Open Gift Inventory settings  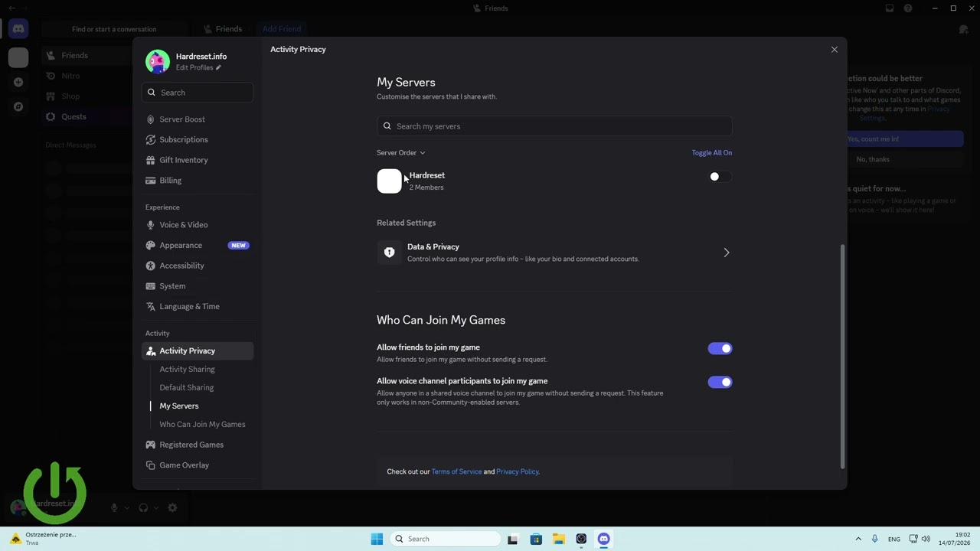(x=198, y=160)
